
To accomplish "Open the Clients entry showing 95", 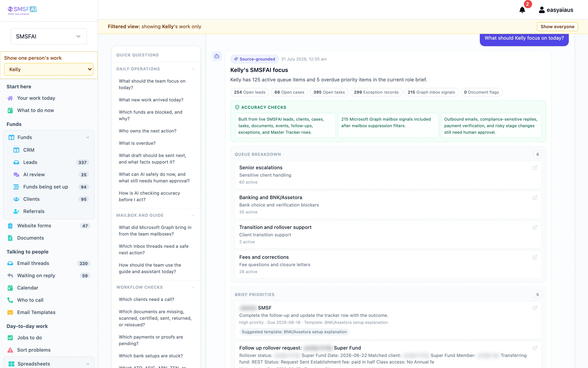I will pos(49,199).
